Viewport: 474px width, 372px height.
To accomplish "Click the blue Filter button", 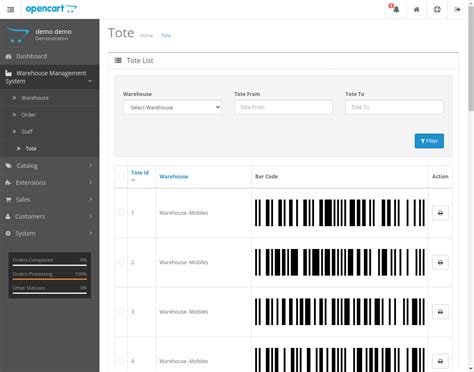I will 429,141.
